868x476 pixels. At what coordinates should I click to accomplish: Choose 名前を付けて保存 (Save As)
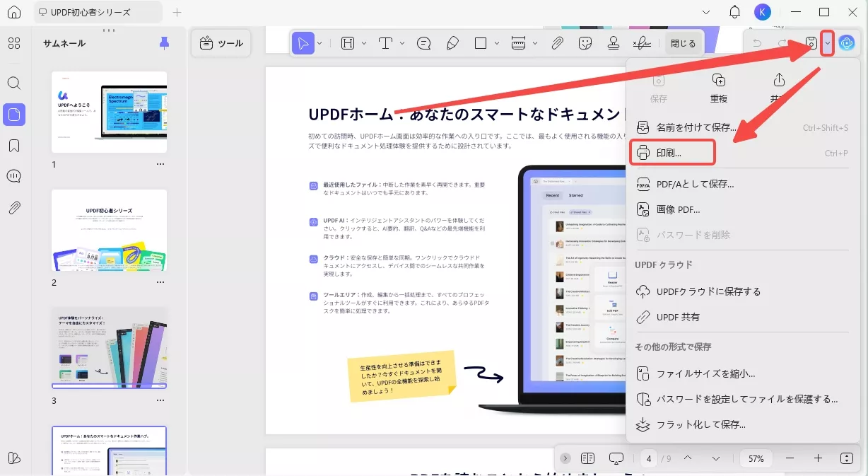[742, 128]
